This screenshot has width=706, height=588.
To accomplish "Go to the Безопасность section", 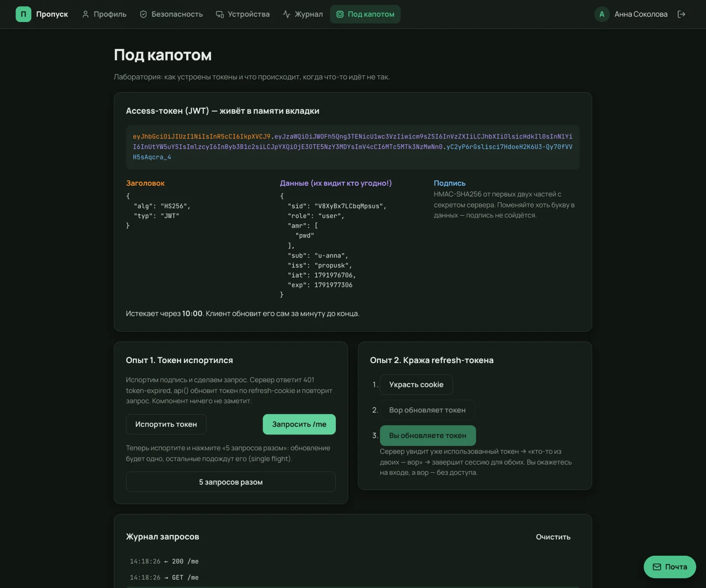I will coord(171,14).
